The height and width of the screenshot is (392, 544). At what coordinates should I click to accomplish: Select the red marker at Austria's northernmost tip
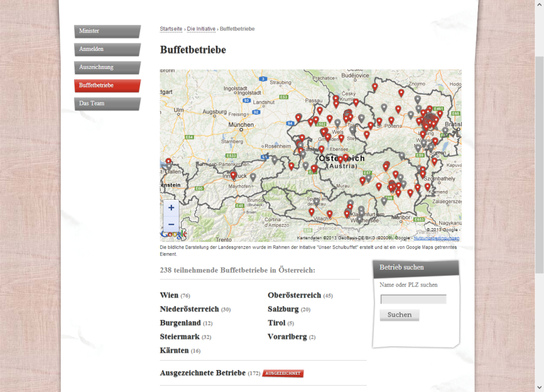click(x=374, y=87)
